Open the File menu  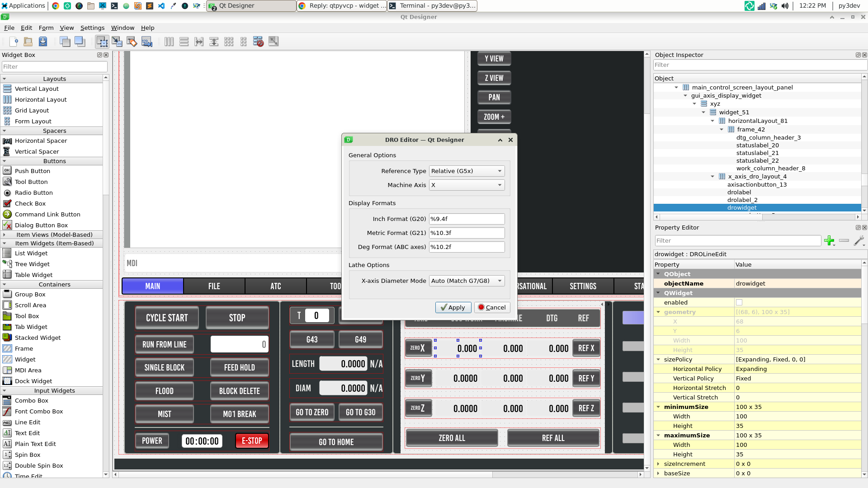click(x=9, y=28)
